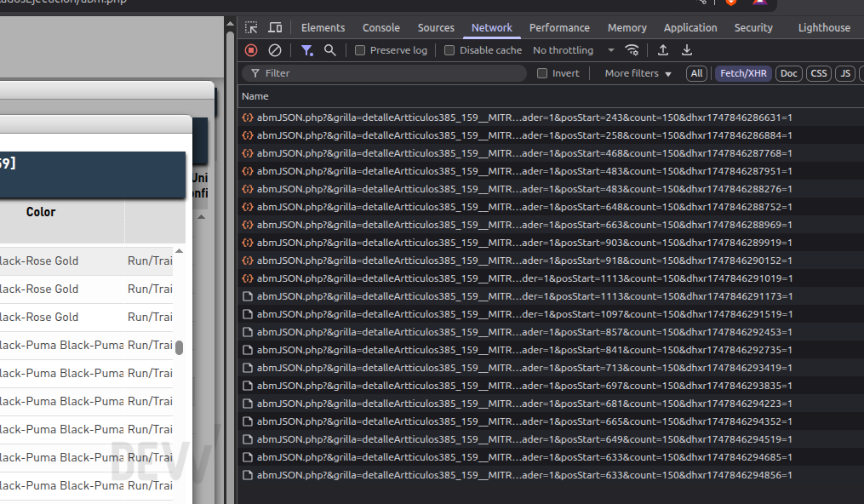Expand the More filters dropdown

click(x=638, y=73)
